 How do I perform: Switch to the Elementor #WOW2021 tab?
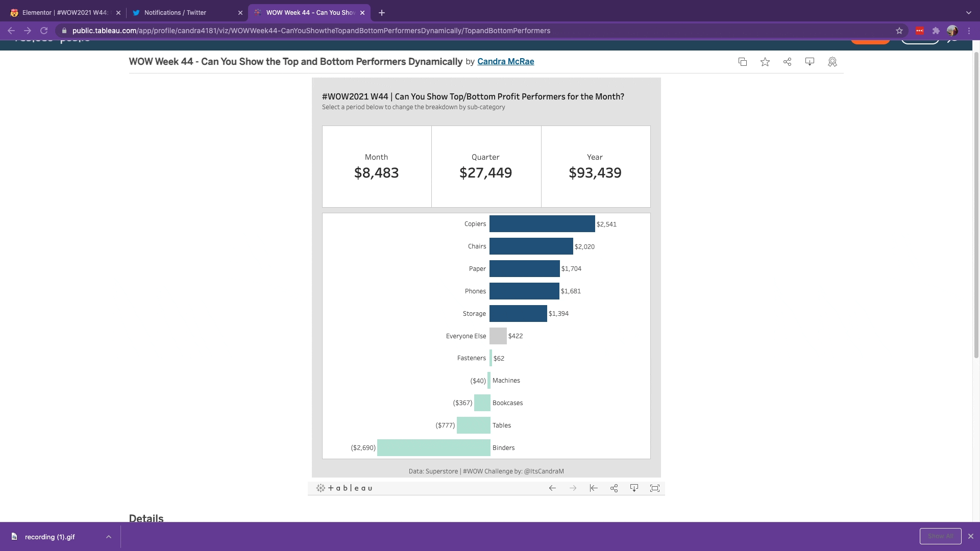(64, 12)
